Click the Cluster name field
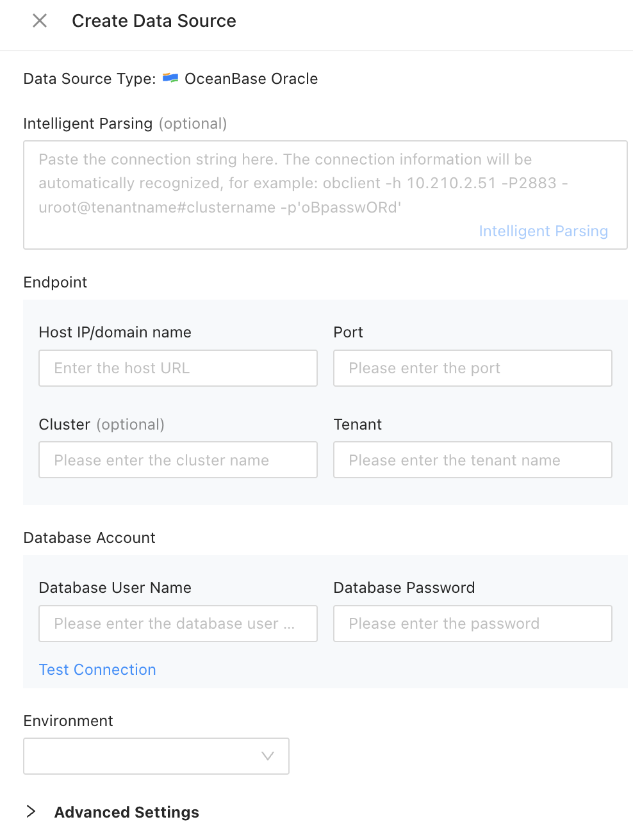 [177, 460]
